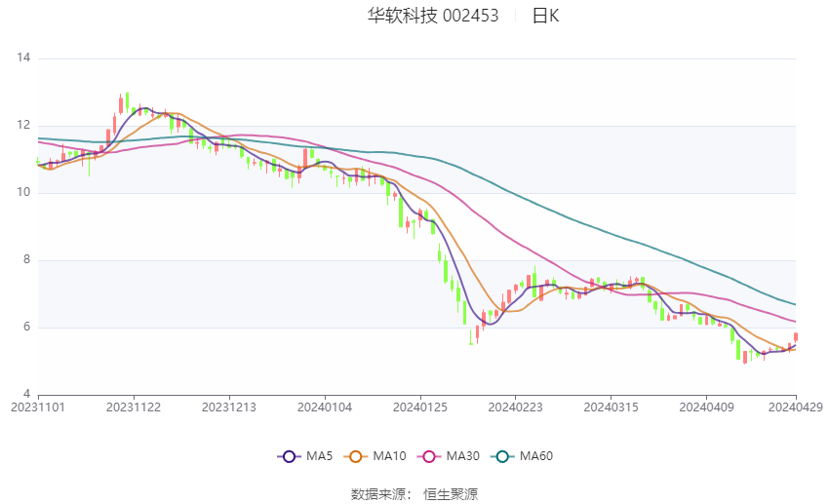Click the 10 price axis label
829x504 pixels.
[x=23, y=192]
